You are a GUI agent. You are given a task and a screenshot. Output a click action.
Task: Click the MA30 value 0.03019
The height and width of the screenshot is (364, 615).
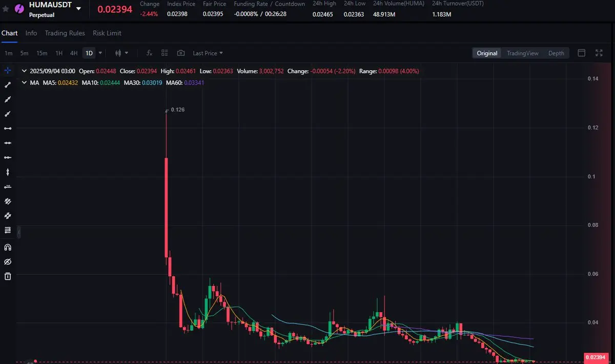(152, 82)
